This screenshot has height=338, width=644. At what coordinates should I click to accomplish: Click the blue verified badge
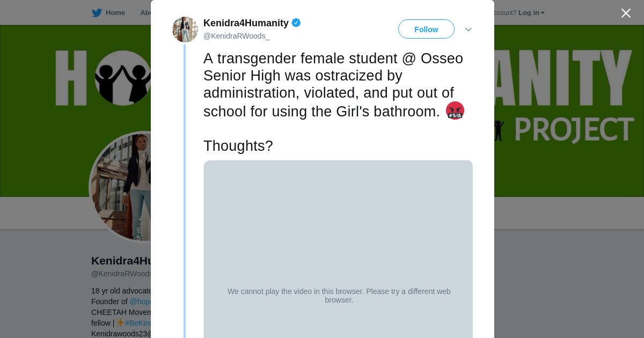pos(296,23)
